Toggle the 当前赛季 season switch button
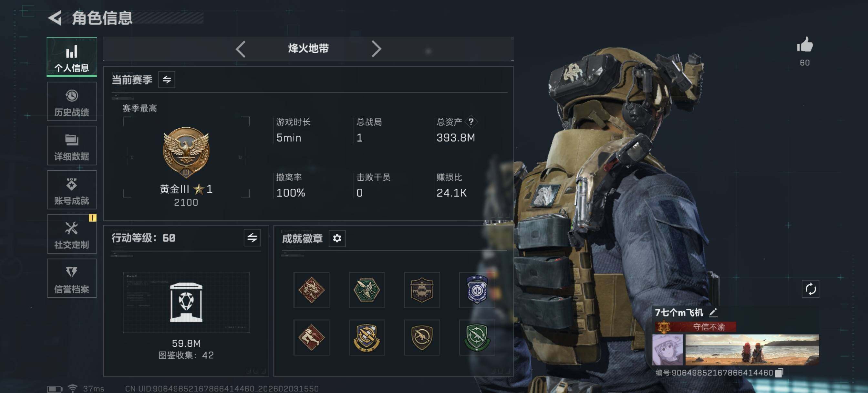The height and width of the screenshot is (393, 868). pyautogui.click(x=167, y=80)
